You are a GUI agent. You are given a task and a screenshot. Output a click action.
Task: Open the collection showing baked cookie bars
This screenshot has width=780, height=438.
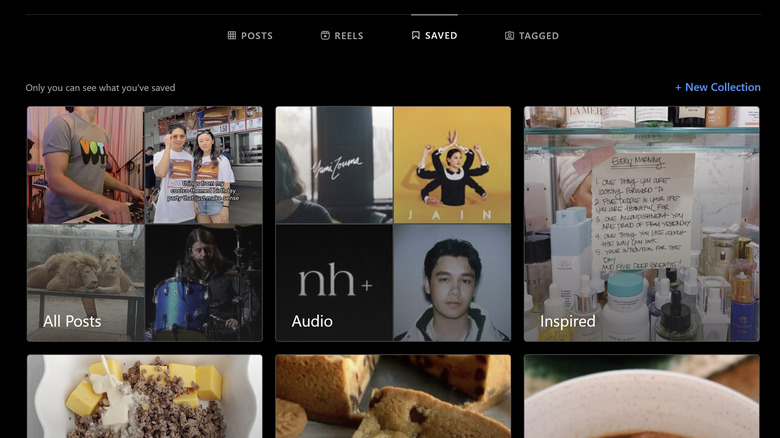tap(393, 396)
